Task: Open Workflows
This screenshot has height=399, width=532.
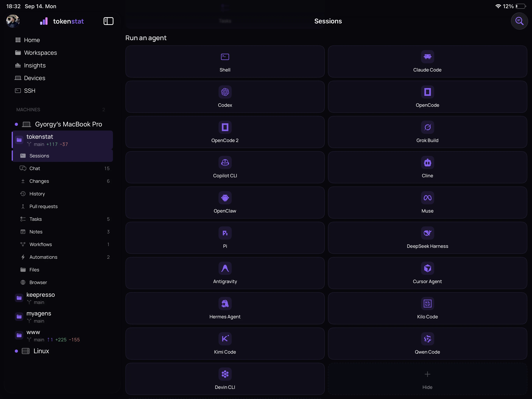Action: click(62, 245)
